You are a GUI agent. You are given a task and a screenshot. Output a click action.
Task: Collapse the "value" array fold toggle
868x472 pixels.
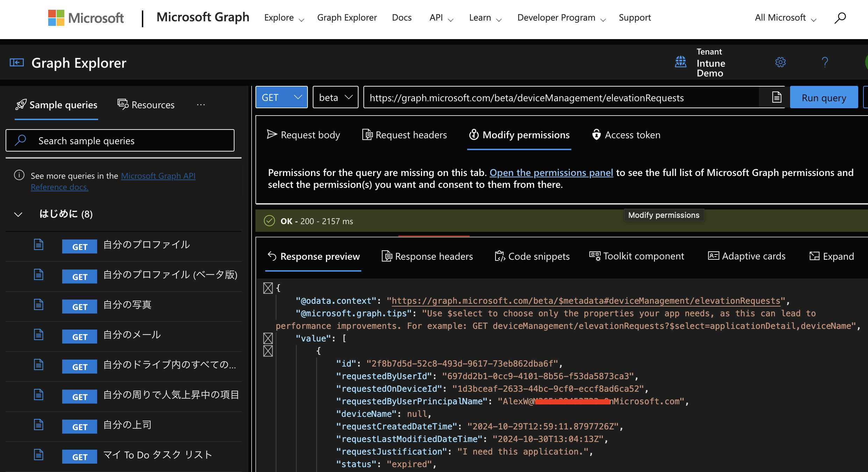(268, 338)
